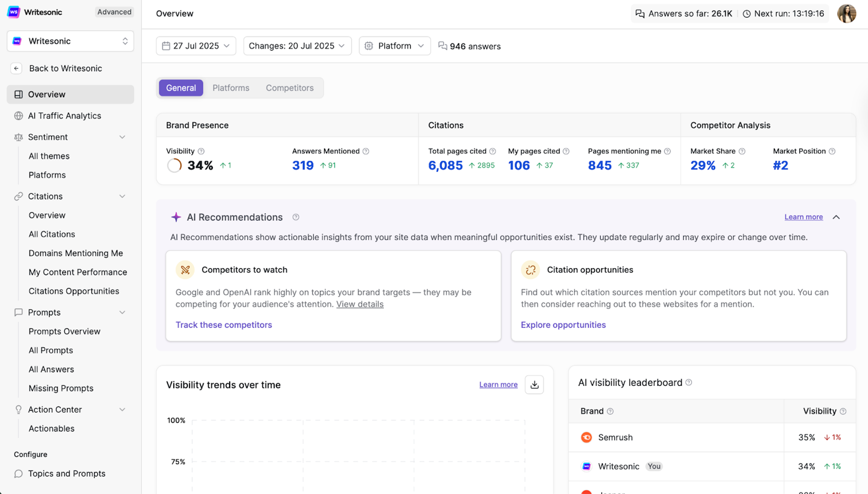Click the Answers Mentioned info icon
Image resolution: width=868 pixels, height=494 pixels.
[x=366, y=151]
